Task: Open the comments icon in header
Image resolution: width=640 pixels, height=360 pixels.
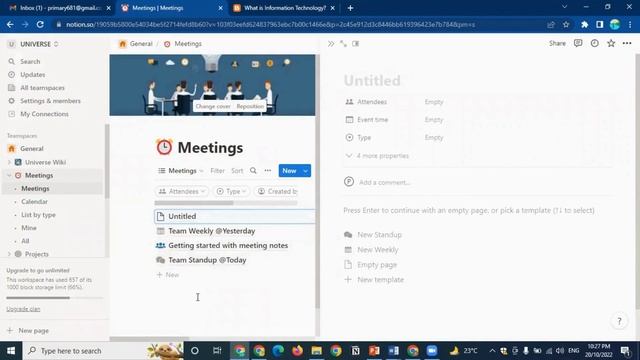Action: pos(578,43)
